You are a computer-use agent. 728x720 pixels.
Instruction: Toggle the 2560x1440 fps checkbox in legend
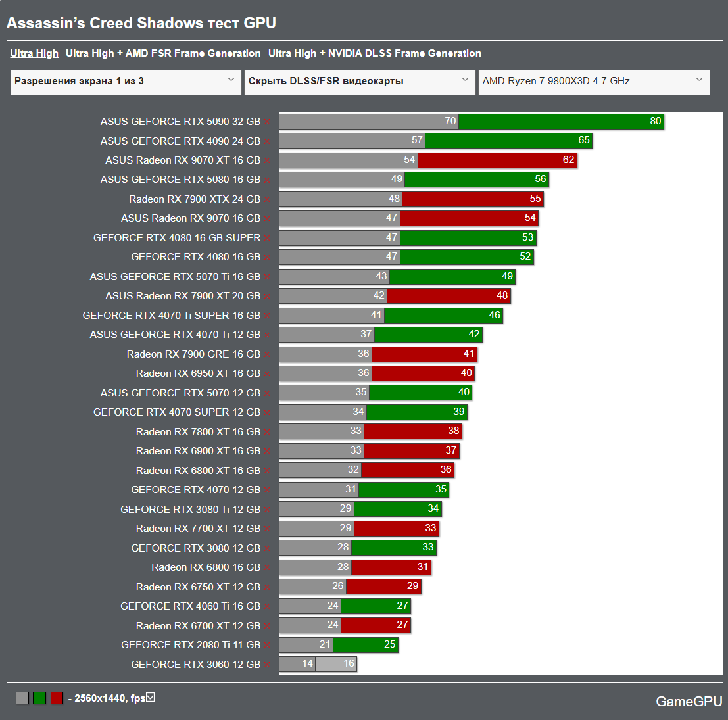(151, 697)
